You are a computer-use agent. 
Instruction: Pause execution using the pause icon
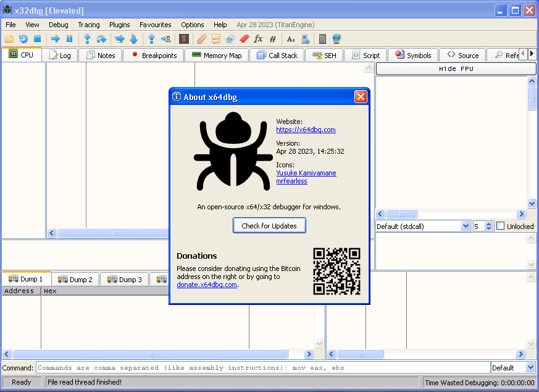point(69,38)
